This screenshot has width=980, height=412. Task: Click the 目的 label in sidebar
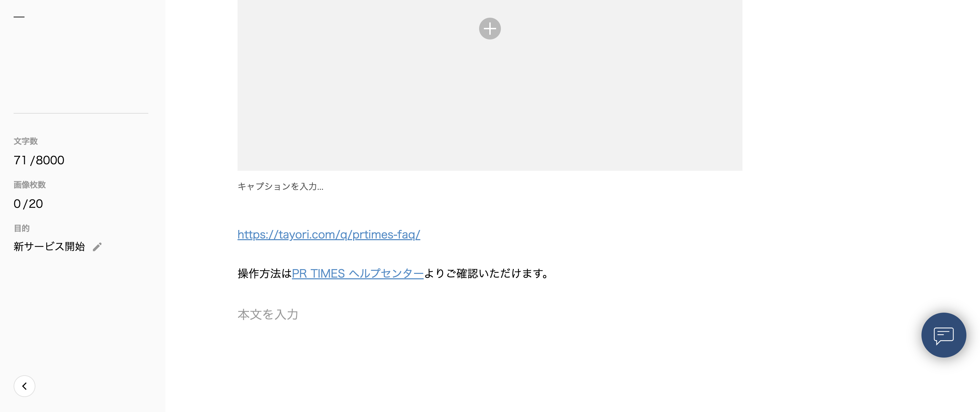(x=22, y=228)
